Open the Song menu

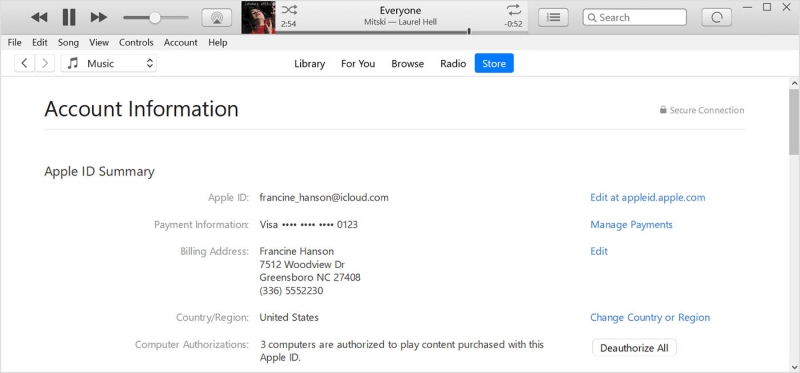click(x=68, y=43)
